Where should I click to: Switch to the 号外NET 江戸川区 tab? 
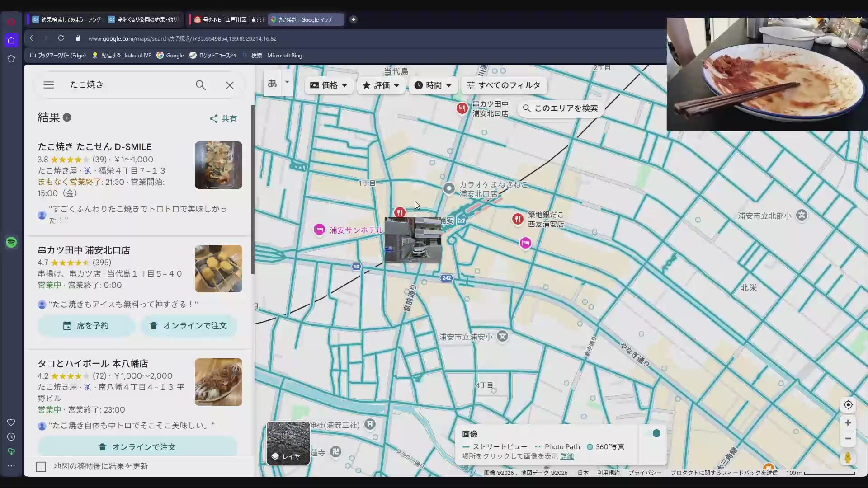229,19
